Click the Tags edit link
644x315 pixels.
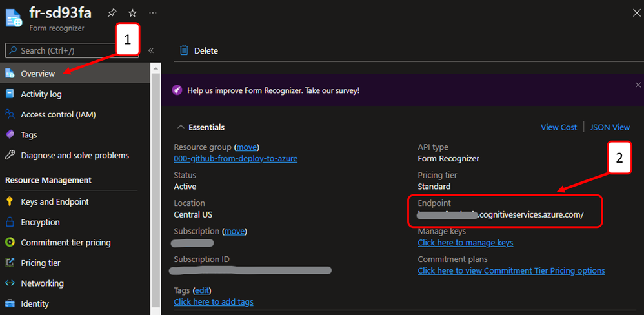[202, 290]
